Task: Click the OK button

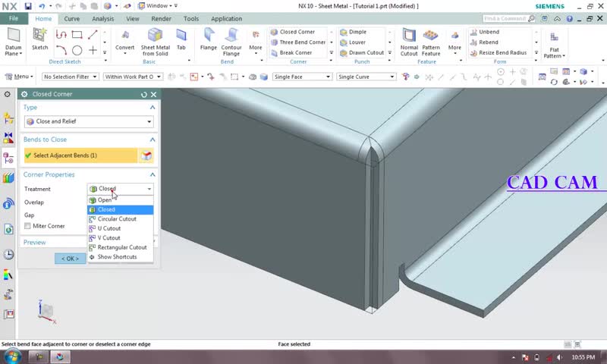Action: click(70, 259)
